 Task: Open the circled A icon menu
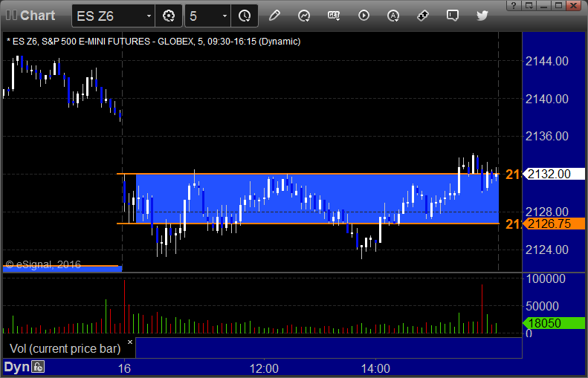tap(393, 16)
